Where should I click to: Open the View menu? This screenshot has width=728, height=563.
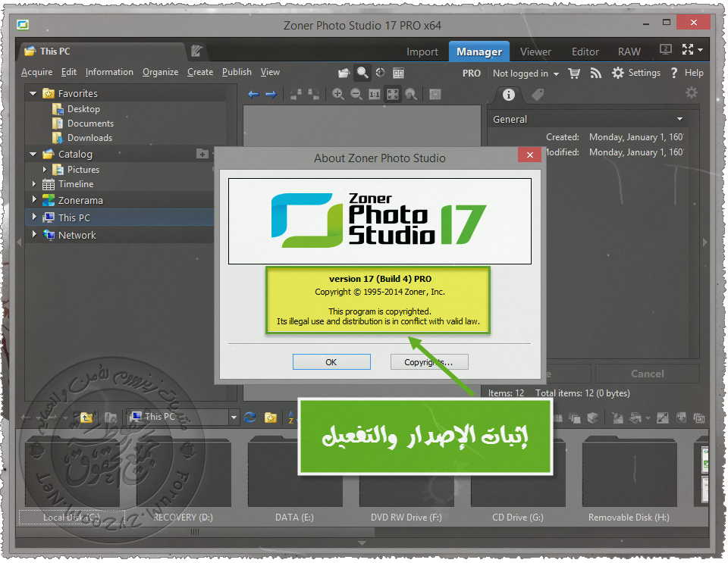pos(270,72)
